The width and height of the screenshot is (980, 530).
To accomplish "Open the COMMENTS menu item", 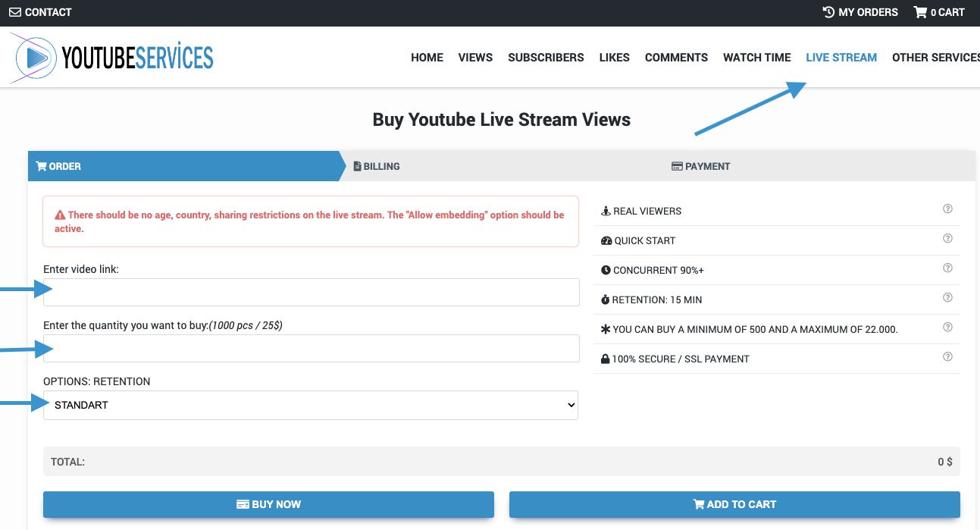I will (x=676, y=57).
